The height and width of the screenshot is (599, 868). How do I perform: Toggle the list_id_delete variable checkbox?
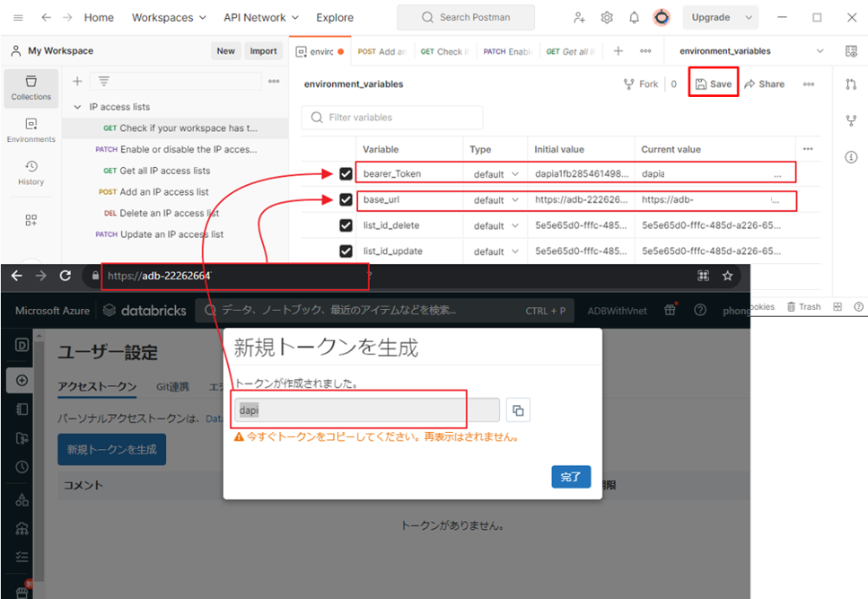(346, 225)
